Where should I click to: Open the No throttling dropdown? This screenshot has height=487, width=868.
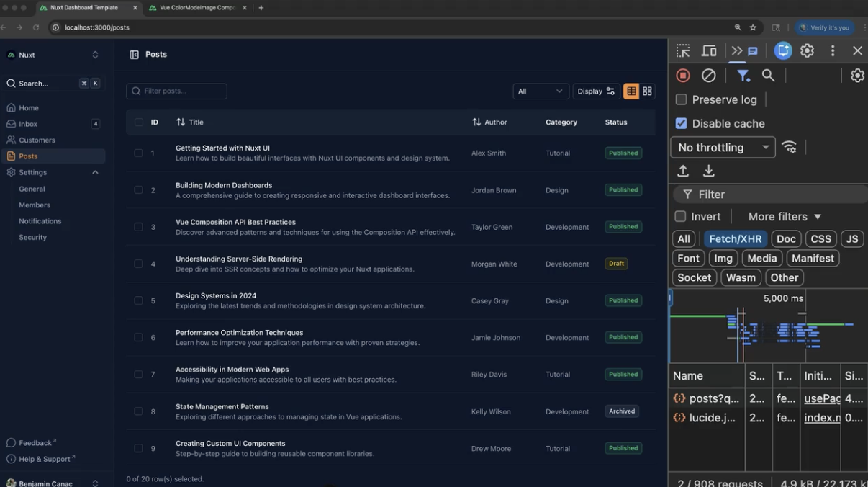(x=723, y=147)
